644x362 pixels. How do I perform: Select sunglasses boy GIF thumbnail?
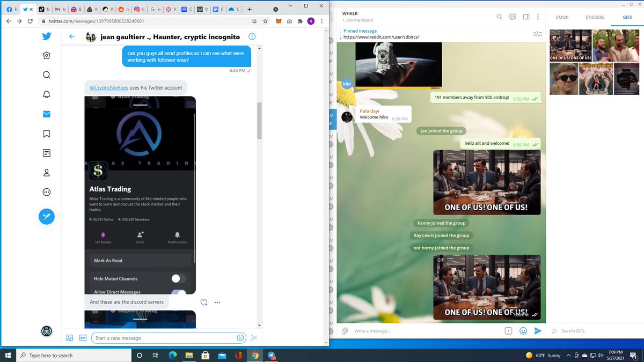tap(564, 79)
